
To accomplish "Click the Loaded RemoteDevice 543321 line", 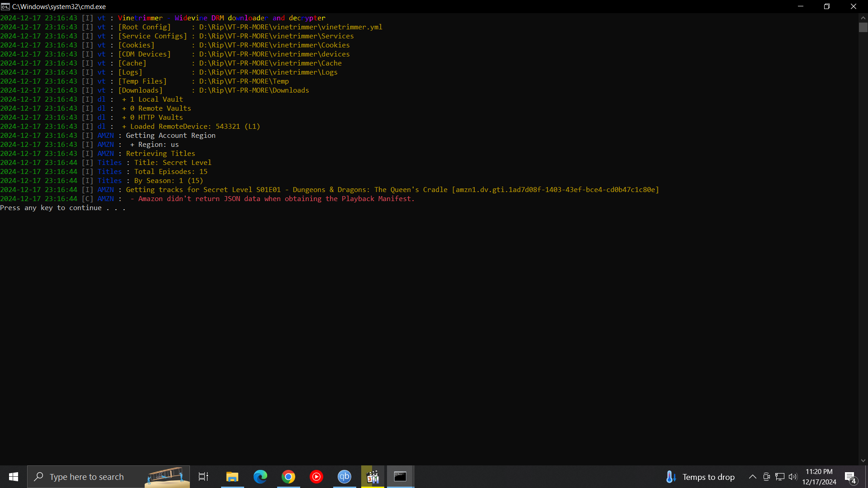I will pyautogui.click(x=191, y=127).
